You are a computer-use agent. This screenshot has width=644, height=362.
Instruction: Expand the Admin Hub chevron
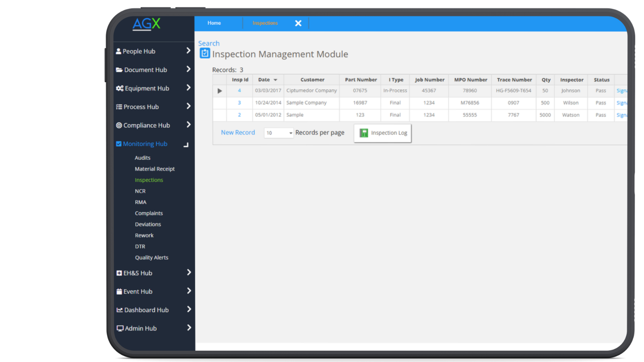[189, 328]
